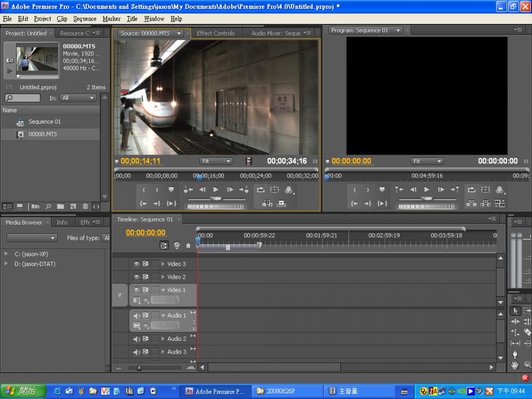The image size is (532, 399).
Task: Expand the C: (jason-XP) drive
Action: click(7, 254)
